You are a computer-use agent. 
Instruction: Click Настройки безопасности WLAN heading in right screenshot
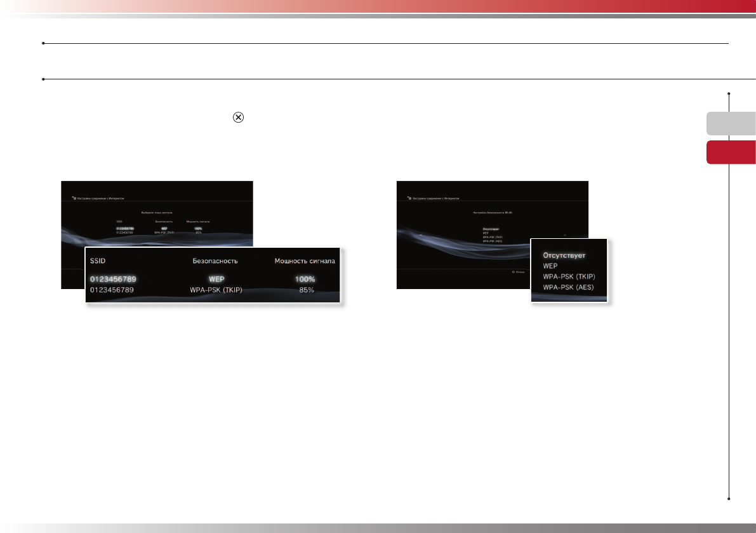pyautogui.click(x=493, y=212)
